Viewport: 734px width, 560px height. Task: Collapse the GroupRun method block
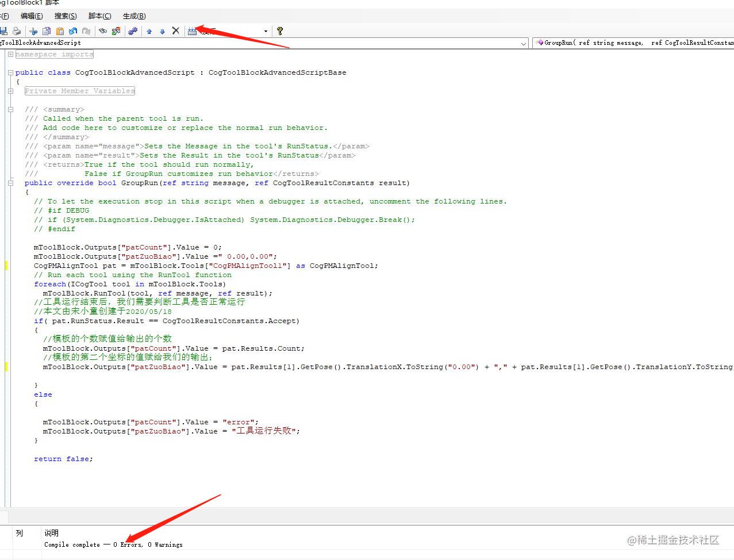point(10,183)
